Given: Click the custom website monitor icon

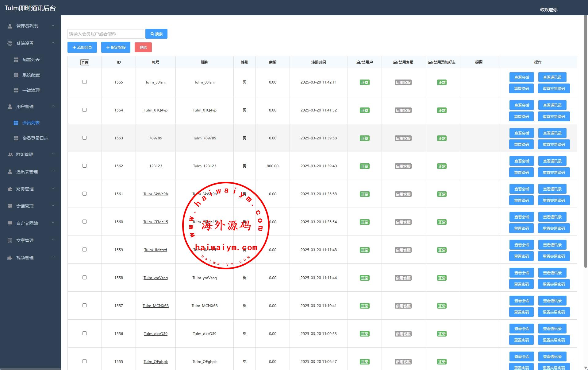Looking at the screenshot, I should (10, 223).
